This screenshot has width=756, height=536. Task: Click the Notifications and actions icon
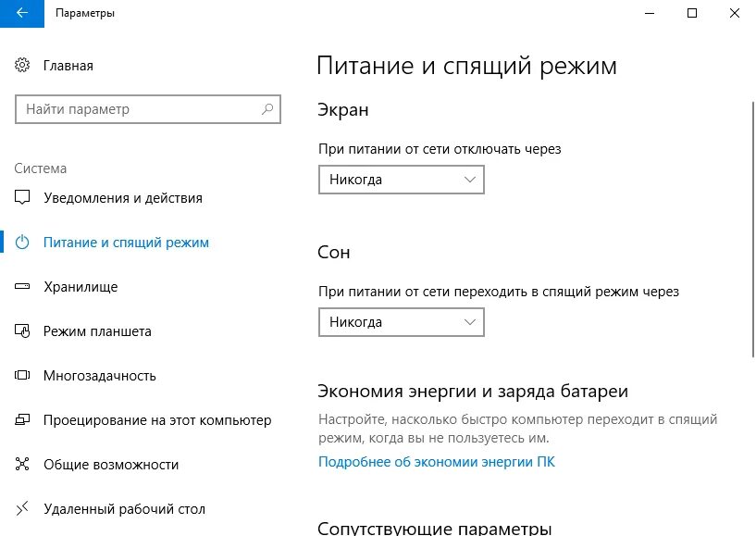click(23, 198)
